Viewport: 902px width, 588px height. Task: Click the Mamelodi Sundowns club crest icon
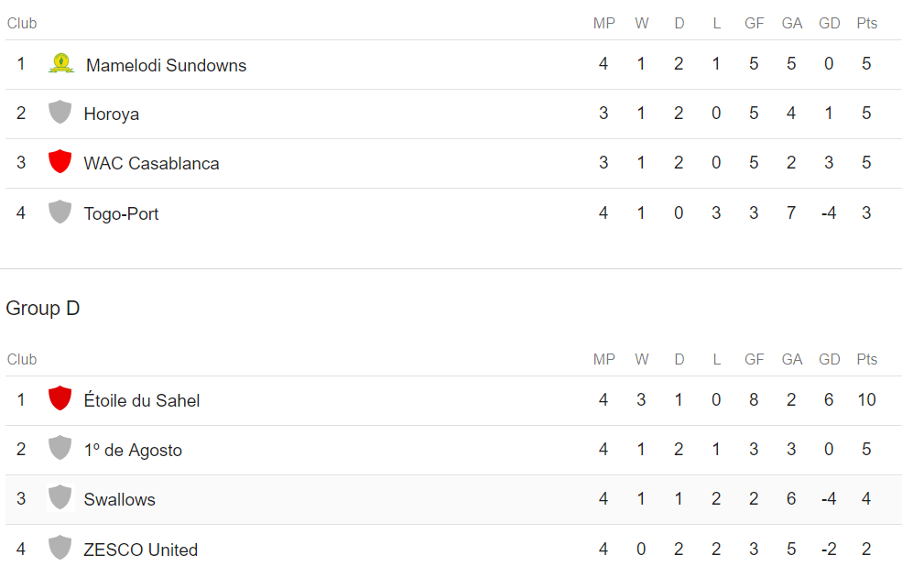(61, 64)
